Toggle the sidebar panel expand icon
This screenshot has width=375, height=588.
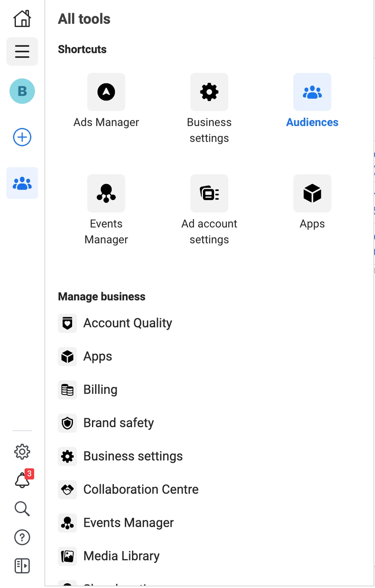[x=22, y=566]
